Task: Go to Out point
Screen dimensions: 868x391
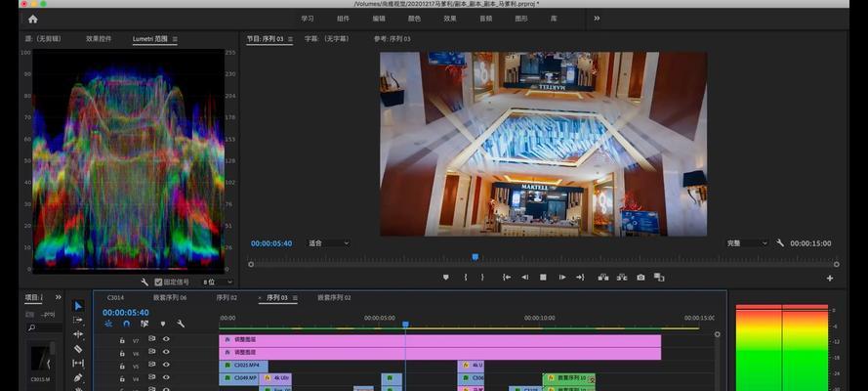Action: click(x=580, y=278)
